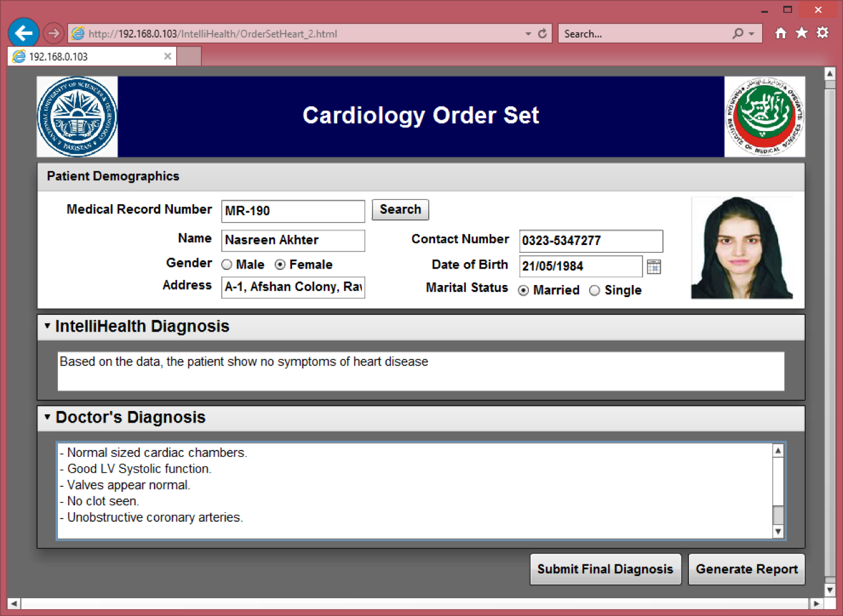This screenshot has height=616, width=843.
Task: Click the Medical Record Number field
Action: (293, 211)
